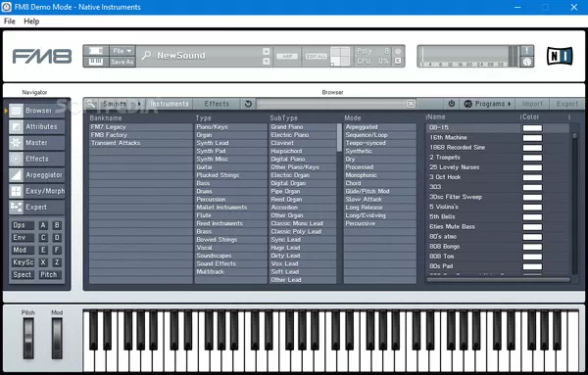Toggle the keyboard view piano icon
Screen dimensions: 588x375
point(96,62)
